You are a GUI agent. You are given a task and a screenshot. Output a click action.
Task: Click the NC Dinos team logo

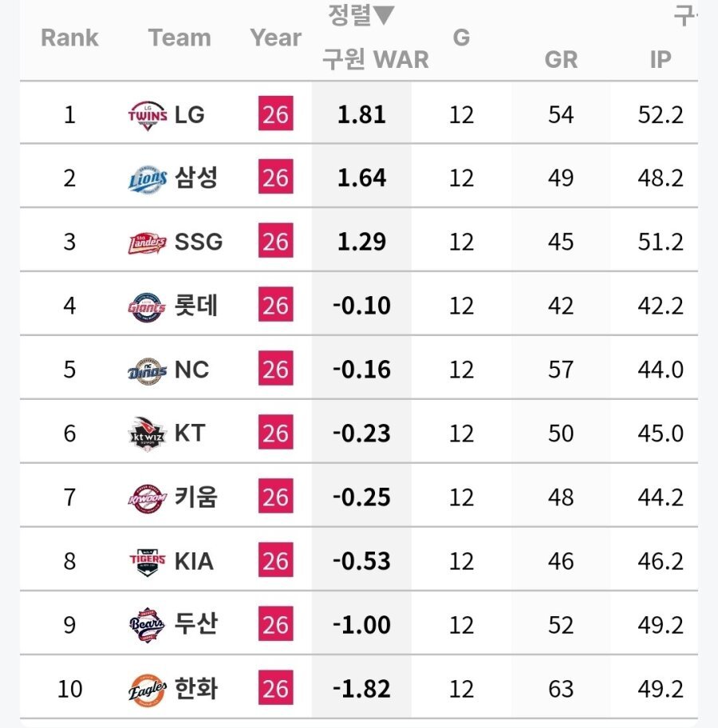148,370
